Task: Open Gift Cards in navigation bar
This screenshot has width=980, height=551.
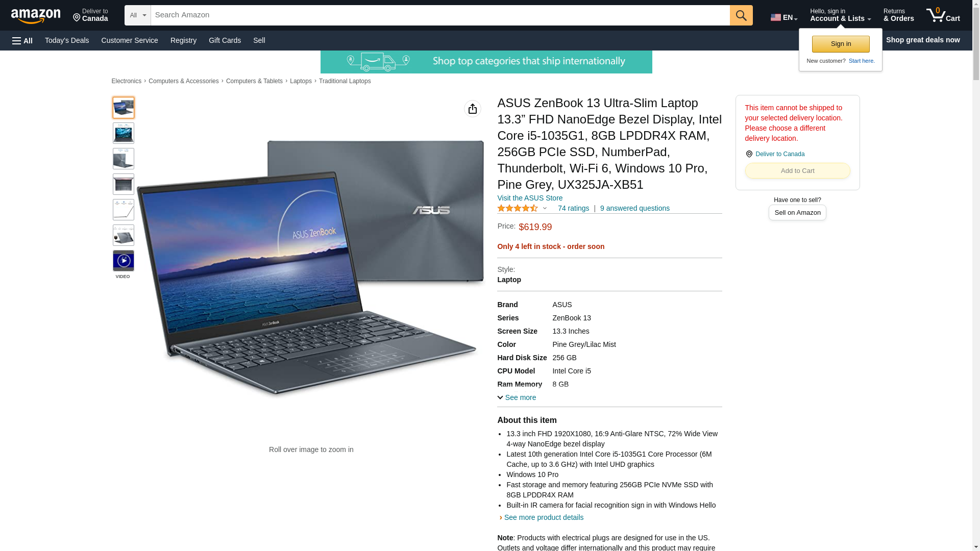Action: pos(225,40)
